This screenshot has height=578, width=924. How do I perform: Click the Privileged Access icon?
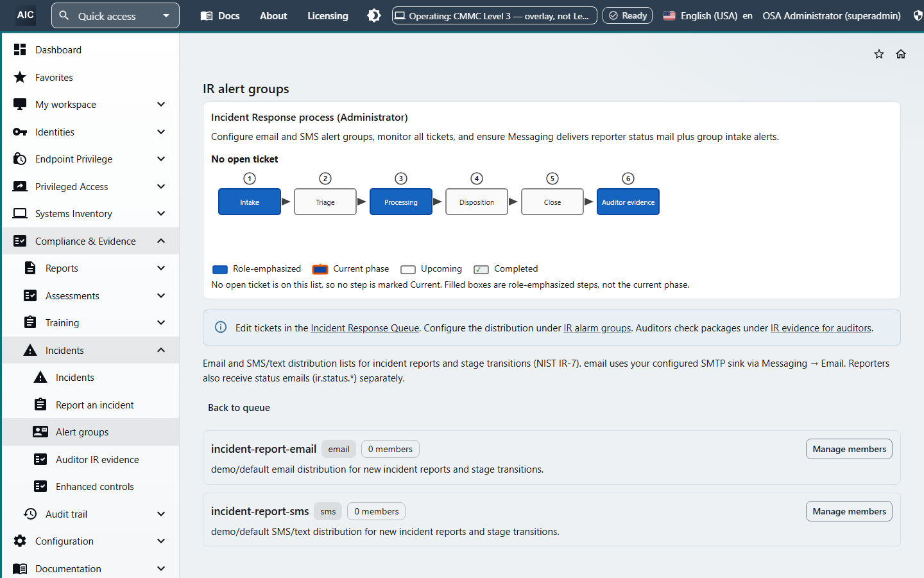20,186
